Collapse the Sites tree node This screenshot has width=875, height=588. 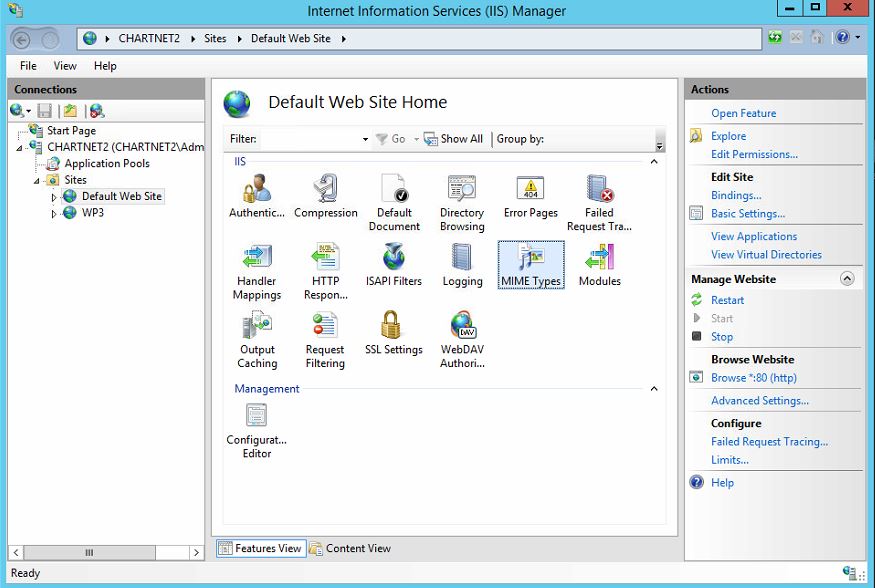coord(36,181)
